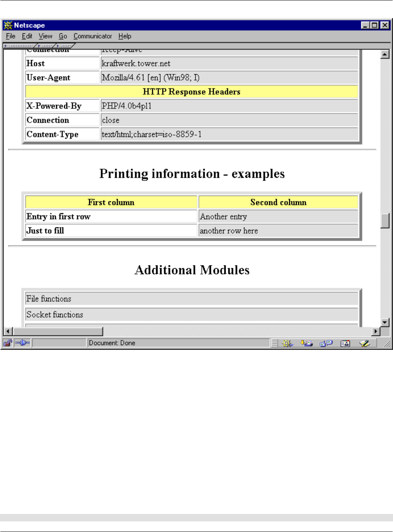Open Navigator from the component bar
393x532 pixels.
click(287, 344)
